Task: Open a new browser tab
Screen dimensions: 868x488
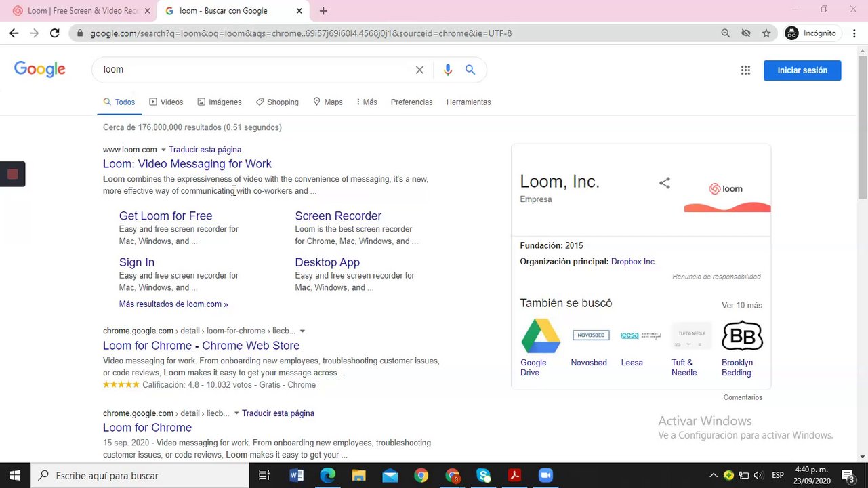Action: [x=323, y=11]
